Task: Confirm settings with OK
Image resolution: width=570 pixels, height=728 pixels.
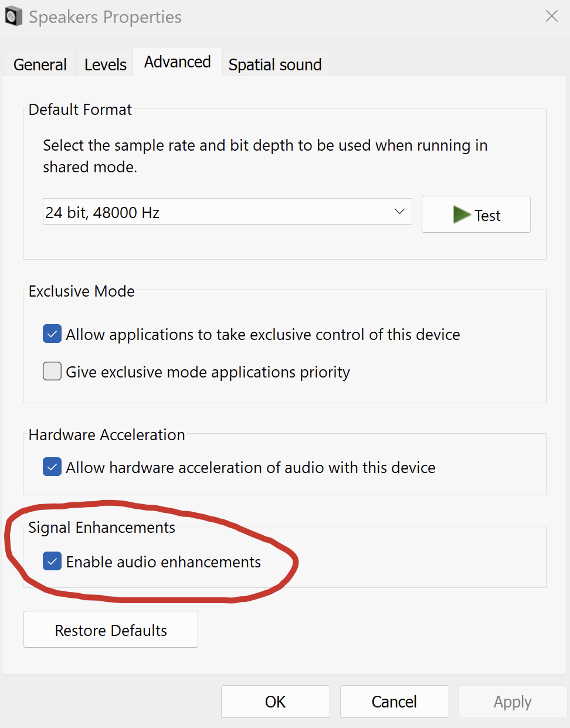Action: point(275,702)
